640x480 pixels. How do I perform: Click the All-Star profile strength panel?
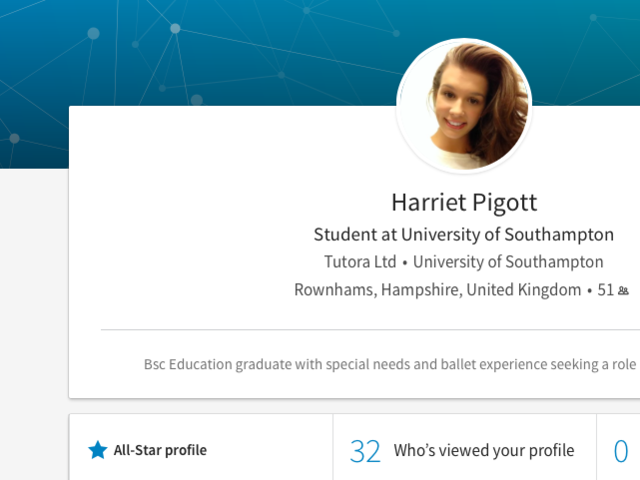pyautogui.click(x=201, y=447)
